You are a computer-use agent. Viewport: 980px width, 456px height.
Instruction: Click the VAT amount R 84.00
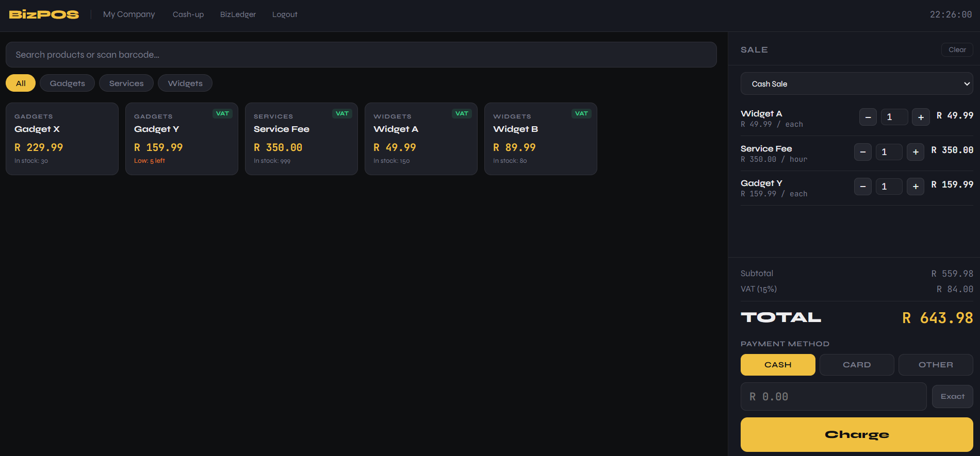coord(955,289)
